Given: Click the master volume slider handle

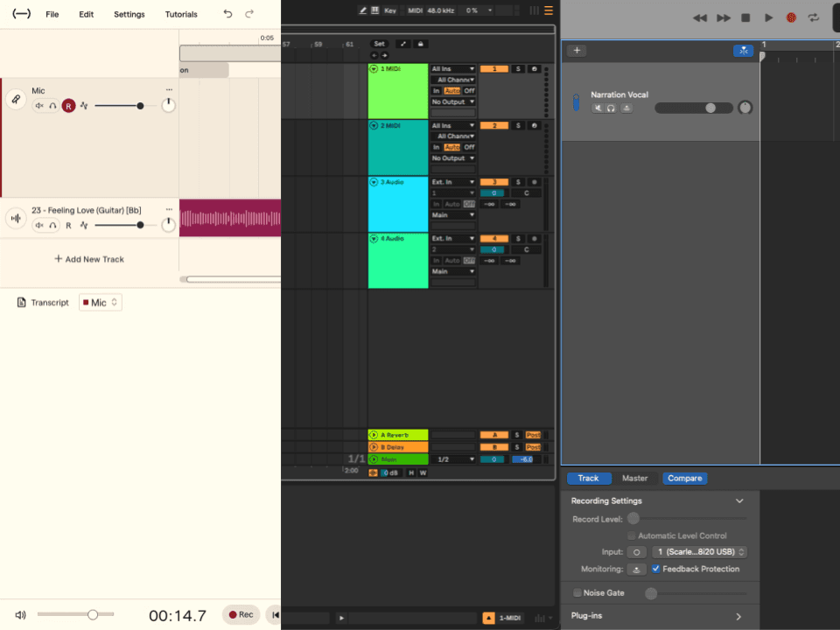Looking at the screenshot, I should pyautogui.click(x=93, y=614).
